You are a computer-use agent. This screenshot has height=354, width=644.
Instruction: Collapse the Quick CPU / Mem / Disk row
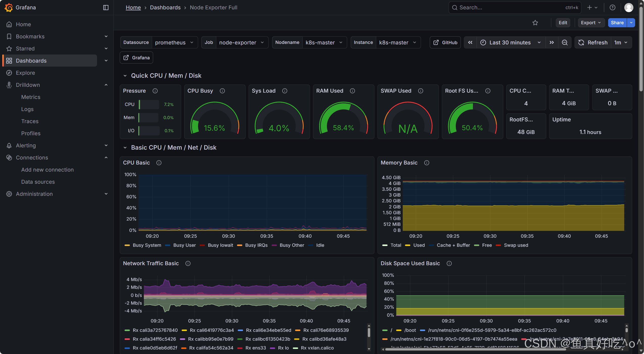[125, 76]
